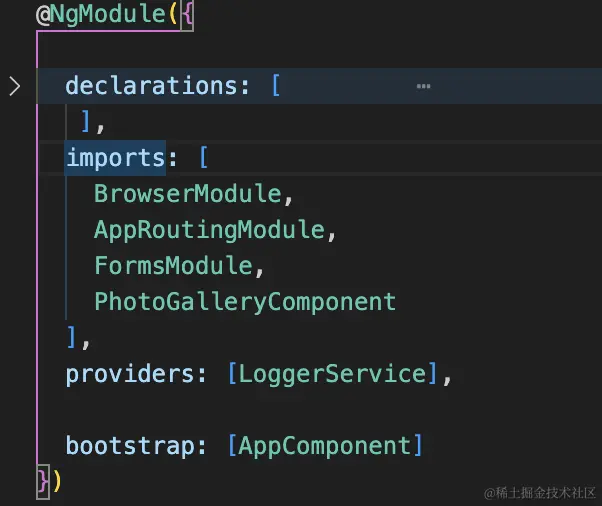The width and height of the screenshot is (602, 506).
Task: Click BrowserModule in imports list
Action: click(x=188, y=193)
